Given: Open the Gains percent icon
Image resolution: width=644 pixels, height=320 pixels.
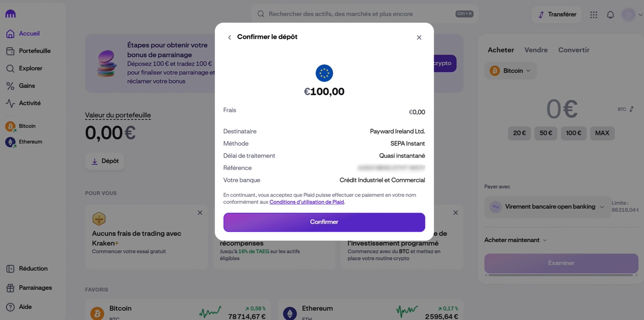Looking at the screenshot, I should coord(10,86).
